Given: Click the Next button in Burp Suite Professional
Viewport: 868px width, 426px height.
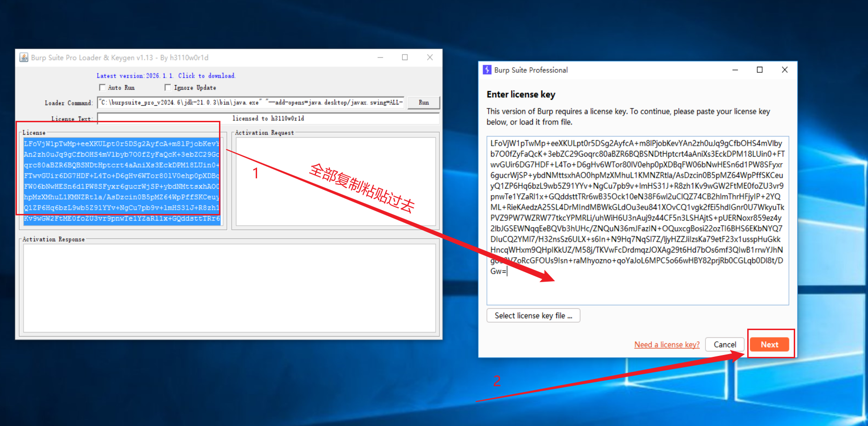Looking at the screenshot, I should tap(769, 345).
